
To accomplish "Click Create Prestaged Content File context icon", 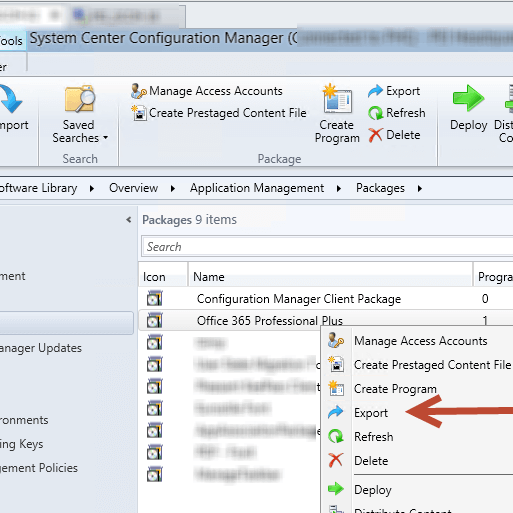I will coord(336,364).
